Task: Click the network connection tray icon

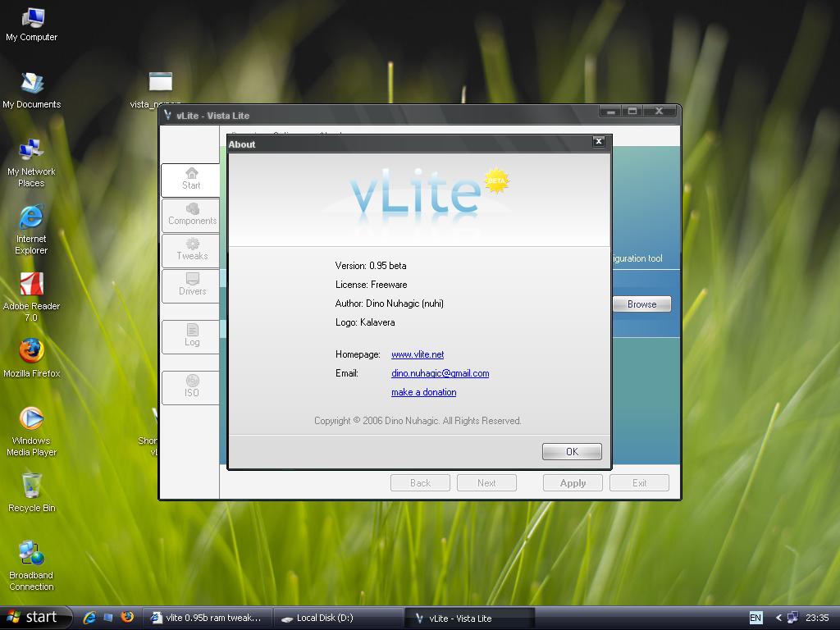Action: 792,618
